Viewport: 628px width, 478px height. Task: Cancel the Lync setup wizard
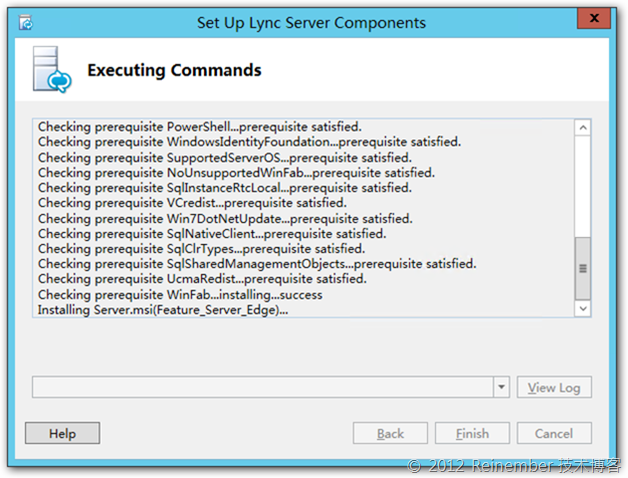pyautogui.click(x=554, y=433)
